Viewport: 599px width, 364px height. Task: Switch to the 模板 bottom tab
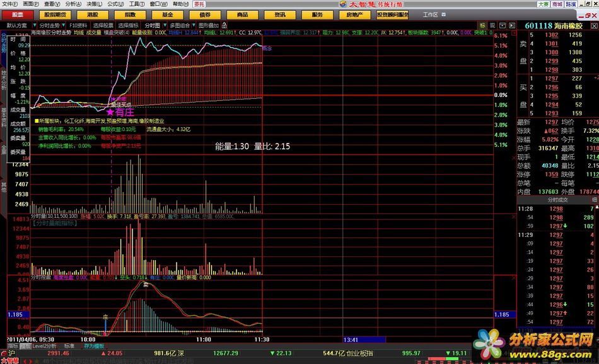tap(25, 346)
